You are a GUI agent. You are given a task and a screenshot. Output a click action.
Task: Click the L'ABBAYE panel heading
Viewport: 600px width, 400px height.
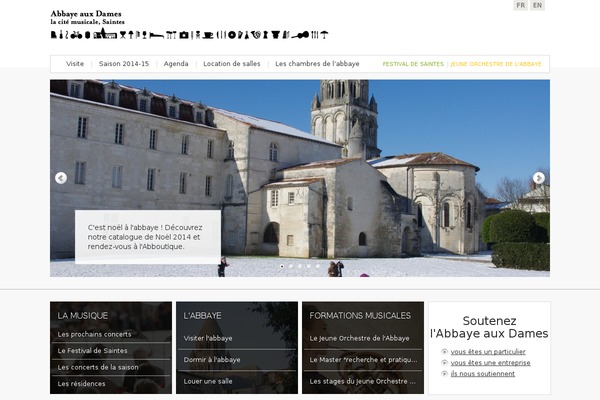pyautogui.click(x=202, y=316)
